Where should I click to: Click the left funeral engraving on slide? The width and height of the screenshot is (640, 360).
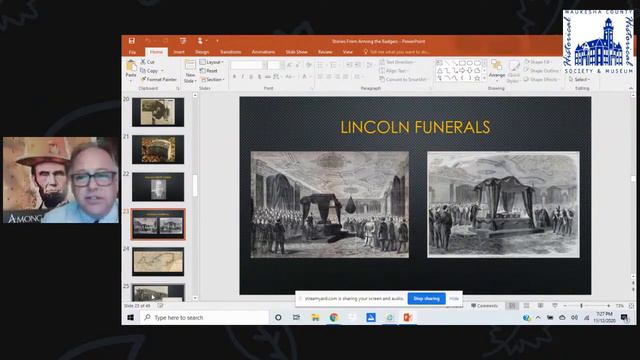pos(329,204)
